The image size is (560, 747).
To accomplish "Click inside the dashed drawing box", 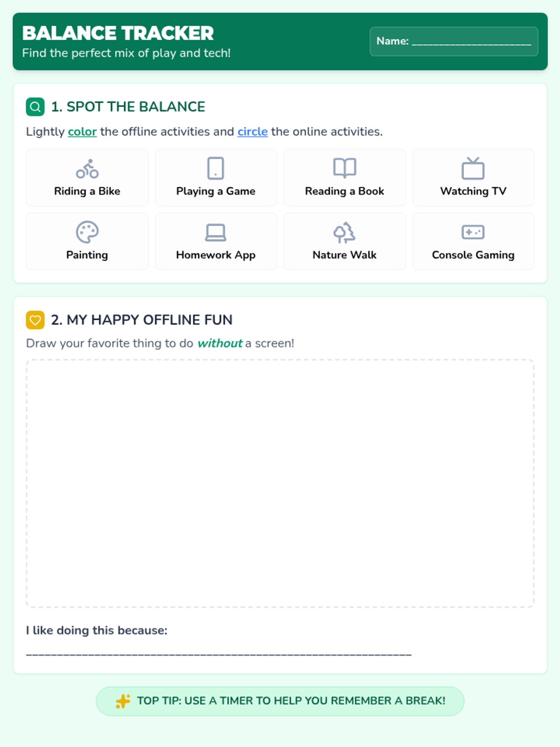I will 280,483.
